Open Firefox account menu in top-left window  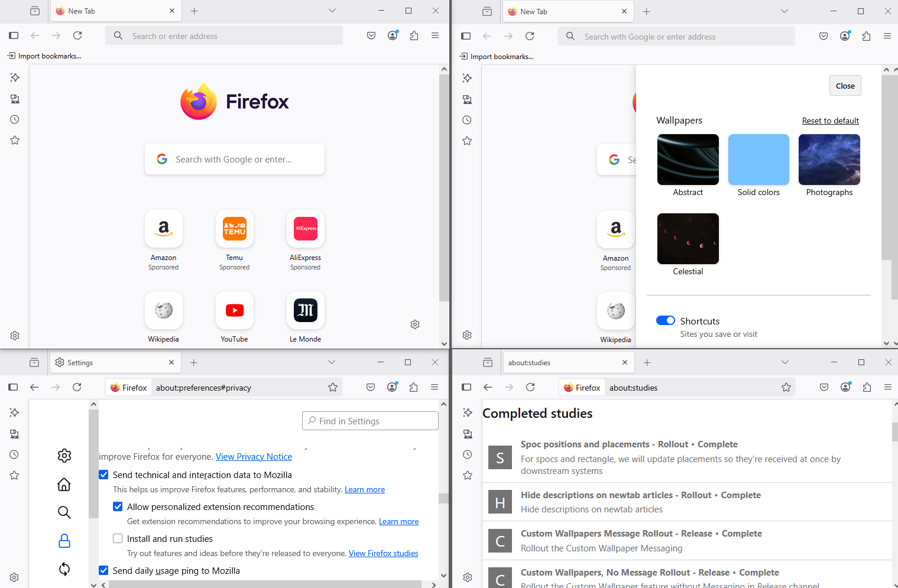(x=393, y=35)
